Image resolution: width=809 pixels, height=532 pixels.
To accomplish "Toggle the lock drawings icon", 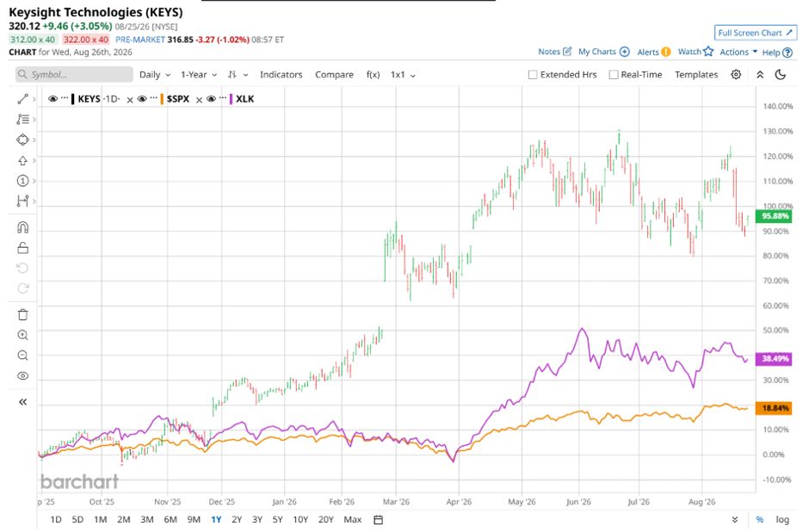I will pyautogui.click(x=22, y=248).
